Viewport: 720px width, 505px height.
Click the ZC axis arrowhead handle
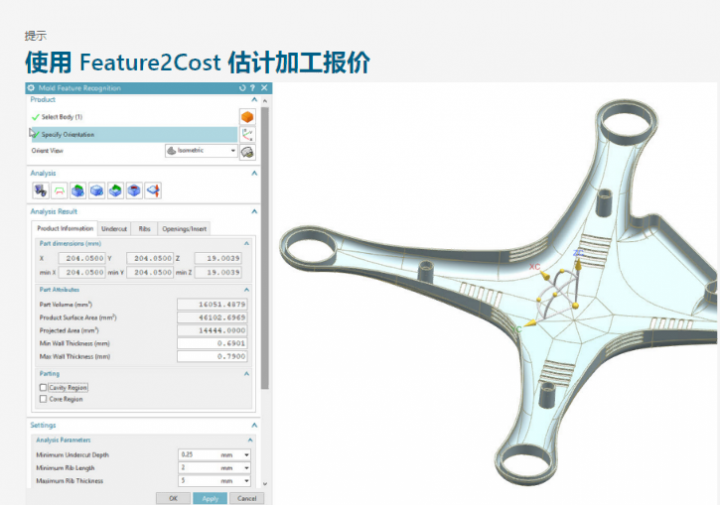[x=578, y=264]
